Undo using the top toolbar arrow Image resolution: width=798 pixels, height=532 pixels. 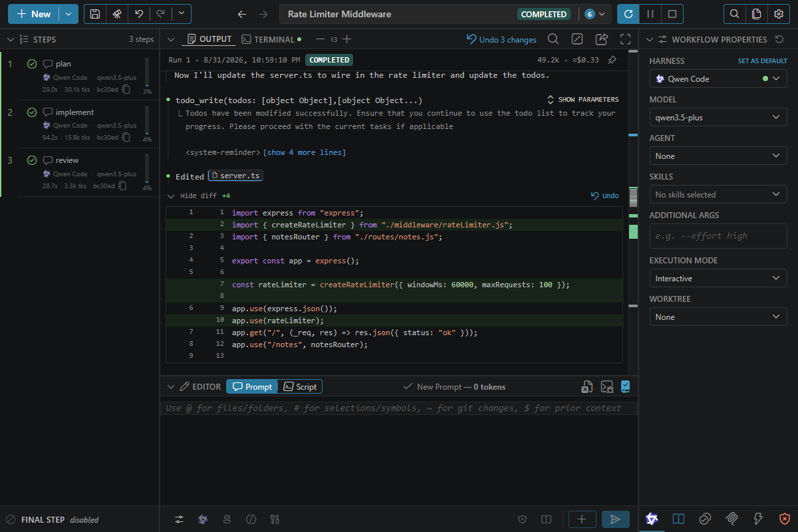pos(138,14)
